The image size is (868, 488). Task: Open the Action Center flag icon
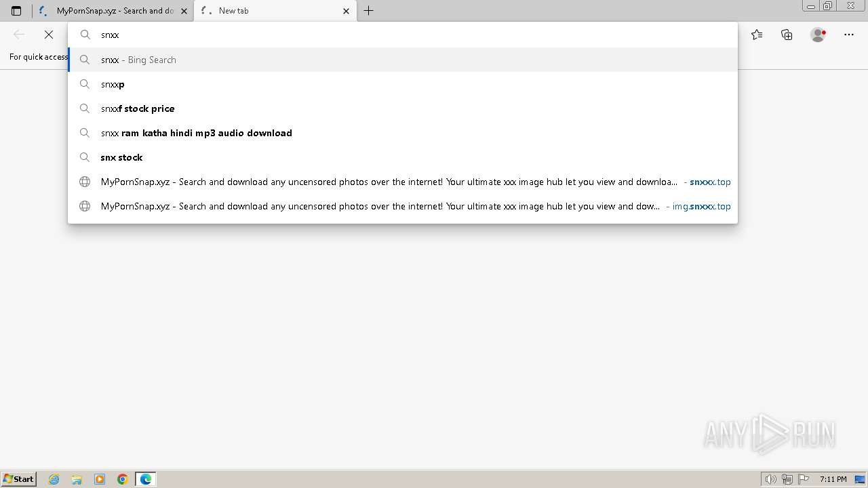click(804, 479)
